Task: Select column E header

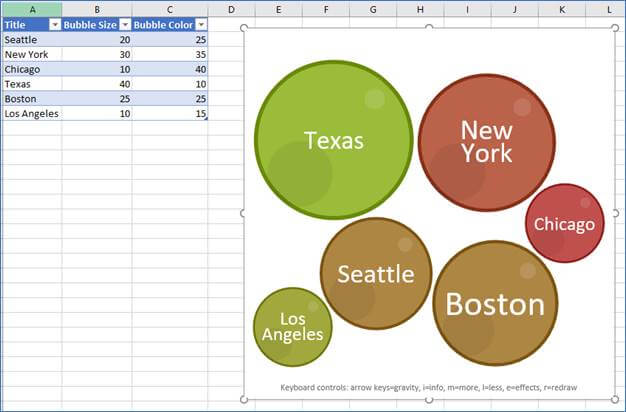Action: pos(279,10)
